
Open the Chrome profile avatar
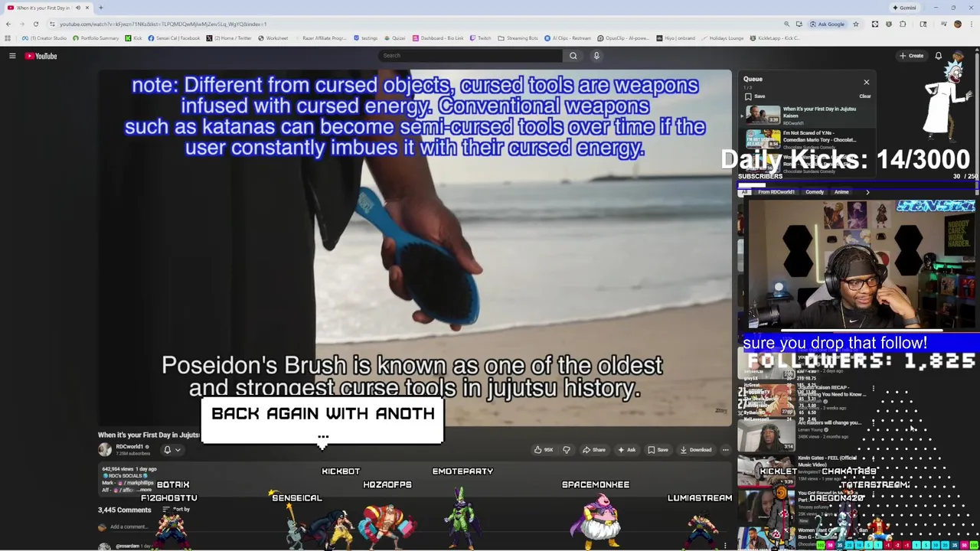pyautogui.click(x=957, y=24)
